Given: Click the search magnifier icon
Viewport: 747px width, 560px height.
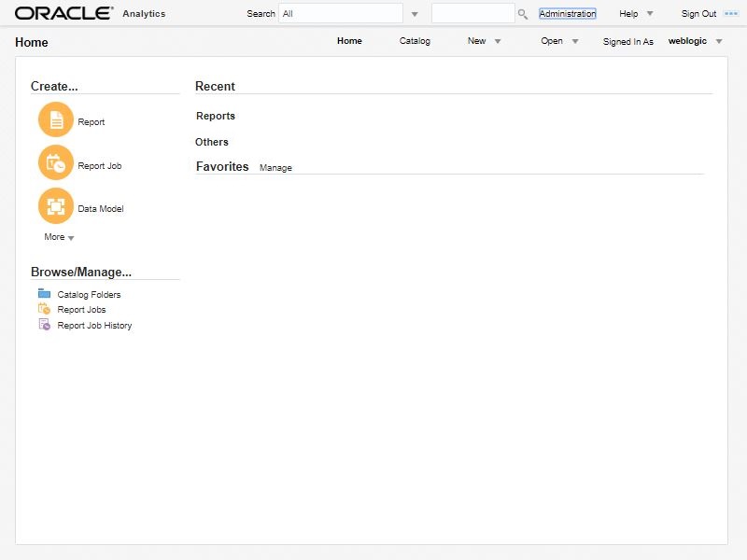Looking at the screenshot, I should tap(523, 14).
